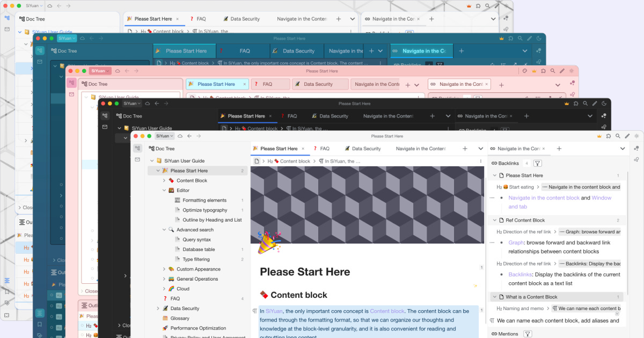Click the cube pattern cover image

click(367, 205)
